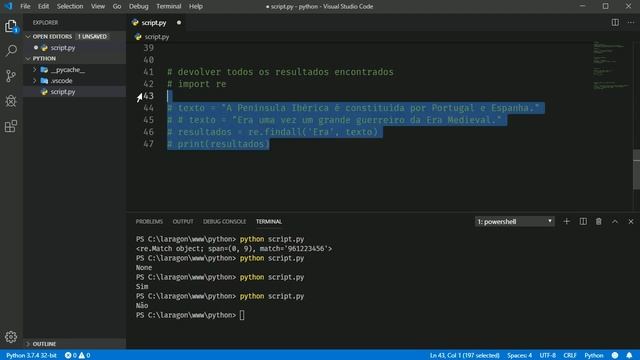Click the feedback smiley in status bar
This screenshot has height=360, width=640.
615,355
